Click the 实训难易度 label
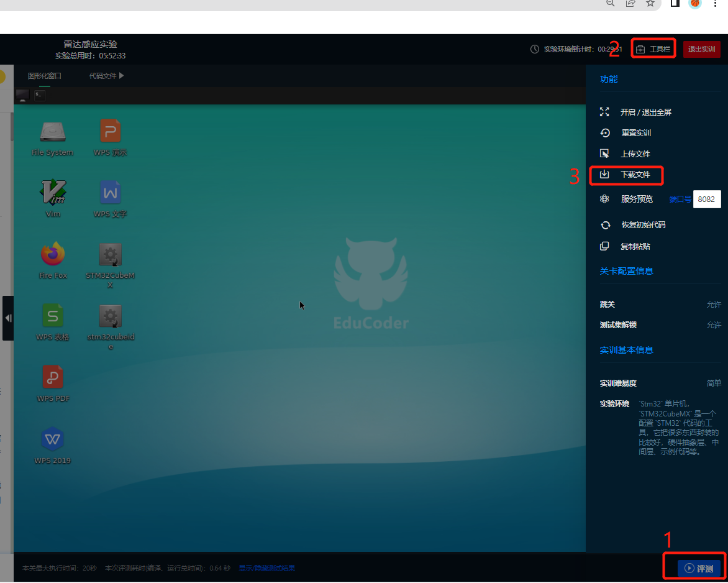This screenshot has height=583, width=728. point(618,383)
